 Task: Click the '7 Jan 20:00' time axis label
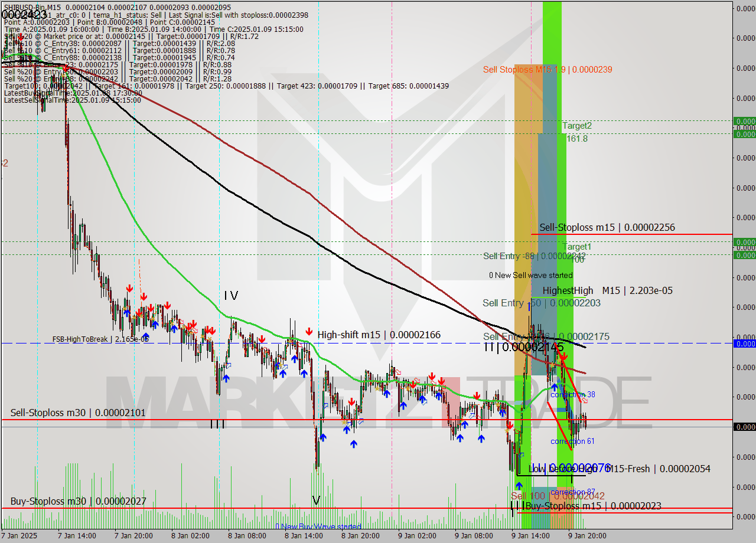[133, 536]
